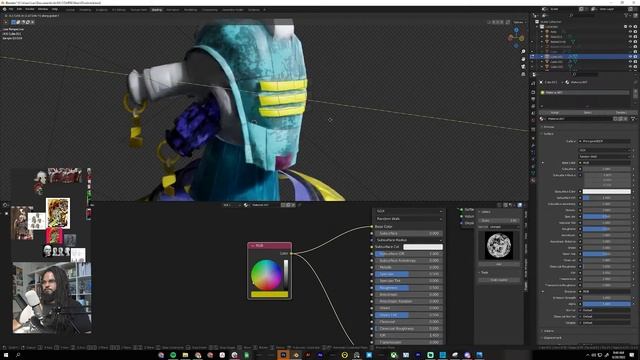This screenshot has width=640, height=360.
Task: Open the Scene properties tab icon
Action: (x=533, y=113)
